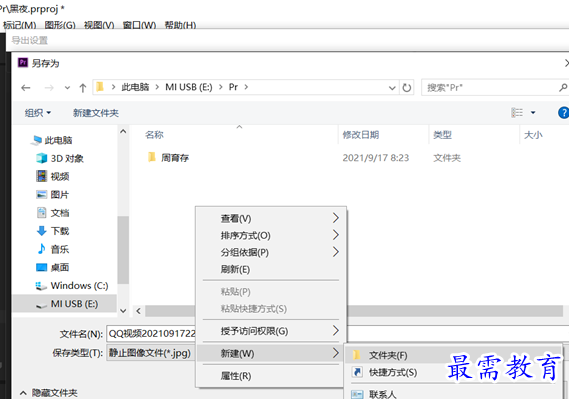Refresh the Pr folder view

point(407,87)
